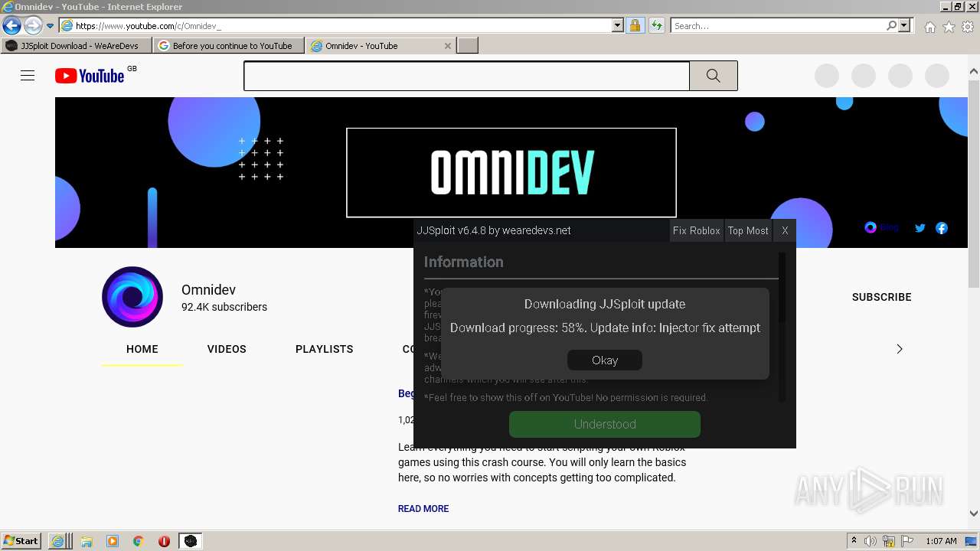Click the Omnidev banner blog link
The height and width of the screenshot is (551, 980).
click(x=882, y=228)
